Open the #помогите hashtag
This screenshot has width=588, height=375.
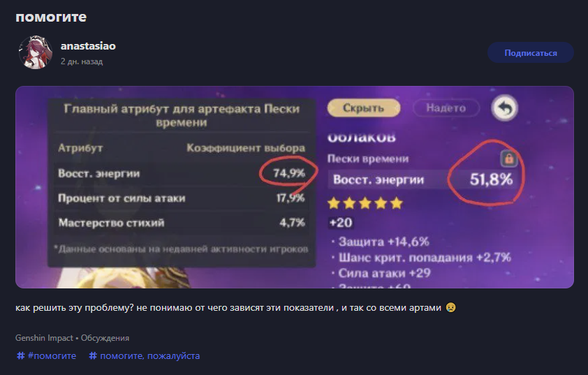click(x=47, y=356)
